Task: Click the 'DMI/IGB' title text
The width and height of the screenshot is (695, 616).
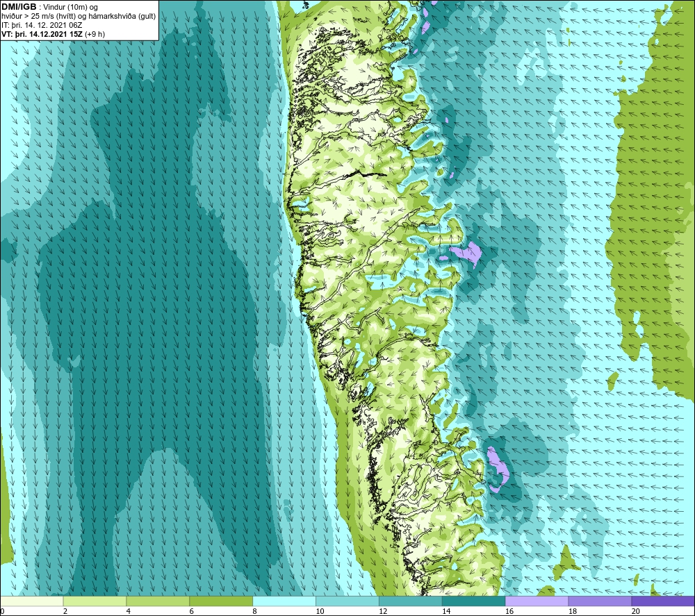Action: pyautogui.click(x=19, y=7)
